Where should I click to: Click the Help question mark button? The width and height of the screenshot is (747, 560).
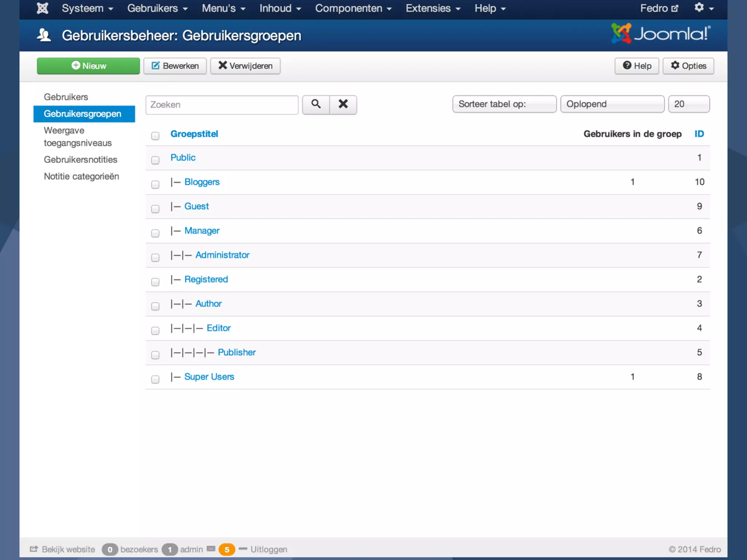[636, 66]
